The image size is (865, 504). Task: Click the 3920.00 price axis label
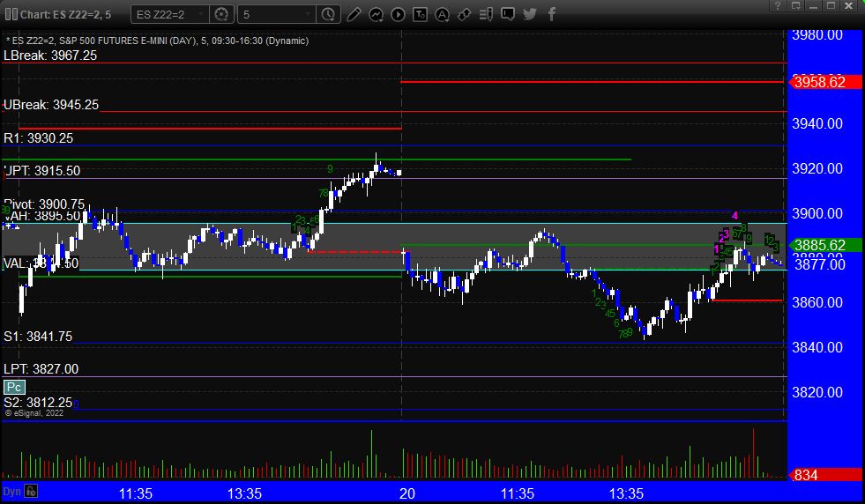click(817, 169)
